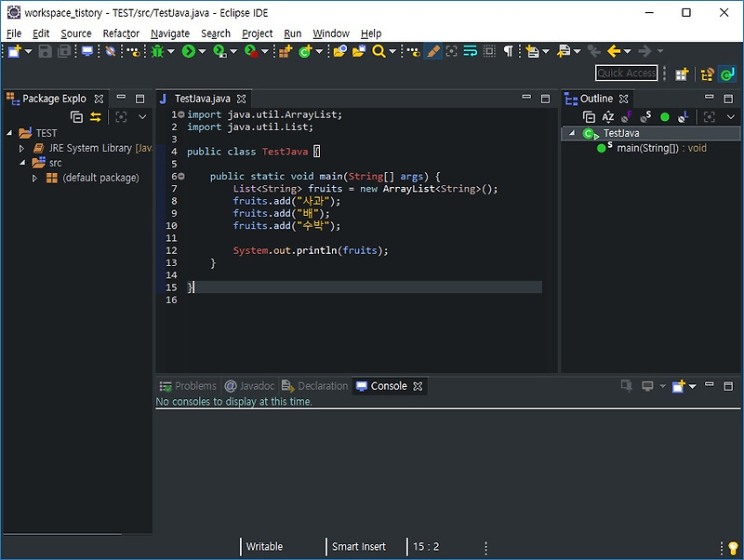
Task: Create a new Java class
Action: click(x=305, y=53)
